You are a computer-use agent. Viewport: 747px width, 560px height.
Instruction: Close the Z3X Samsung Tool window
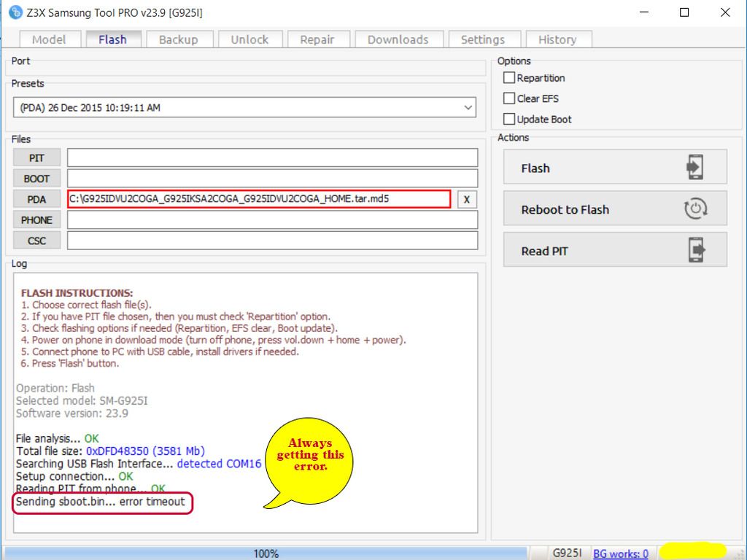(x=725, y=12)
